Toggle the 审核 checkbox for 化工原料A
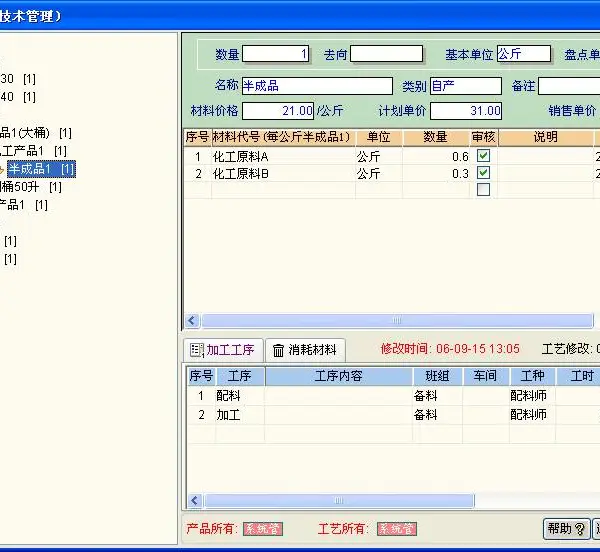The image size is (600, 552). (483, 156)
